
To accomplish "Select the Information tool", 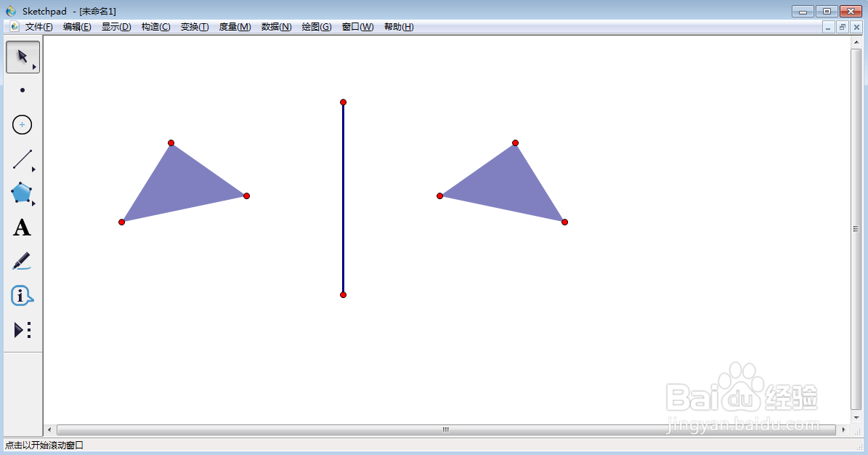I will tap(22, 296).
